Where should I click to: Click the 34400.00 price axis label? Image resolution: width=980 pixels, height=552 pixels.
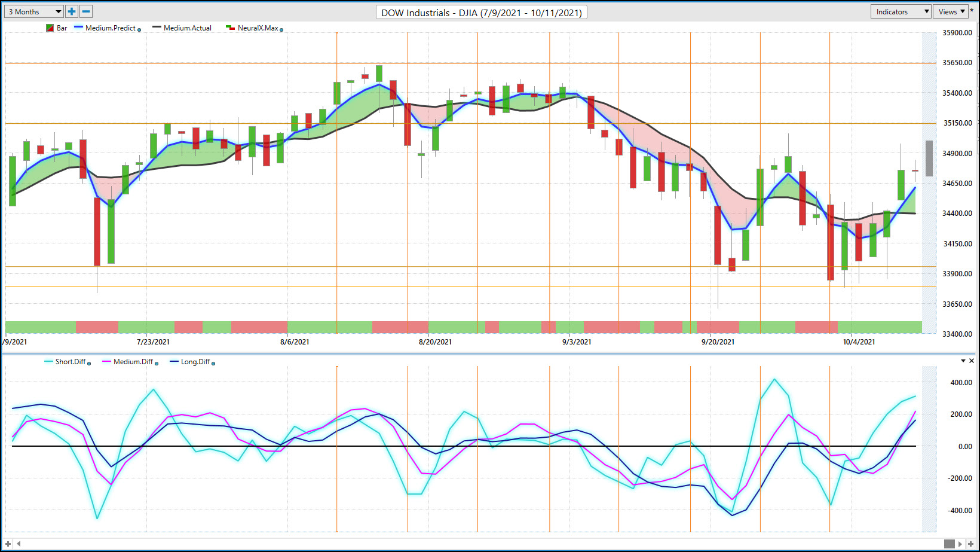click(957, 214)
